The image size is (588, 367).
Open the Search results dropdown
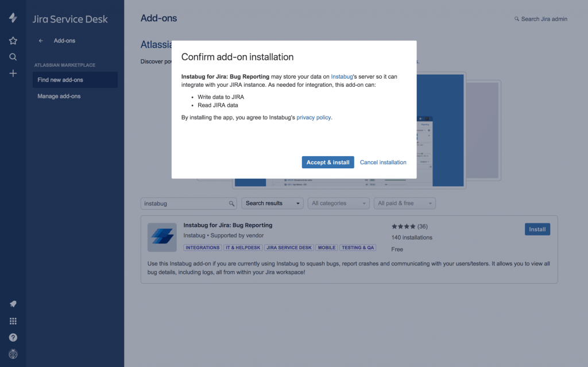(272, 203)
